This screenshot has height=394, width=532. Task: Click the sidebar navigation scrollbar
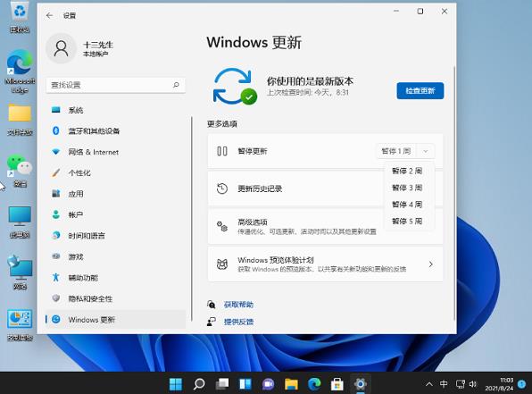coord(192,219)
